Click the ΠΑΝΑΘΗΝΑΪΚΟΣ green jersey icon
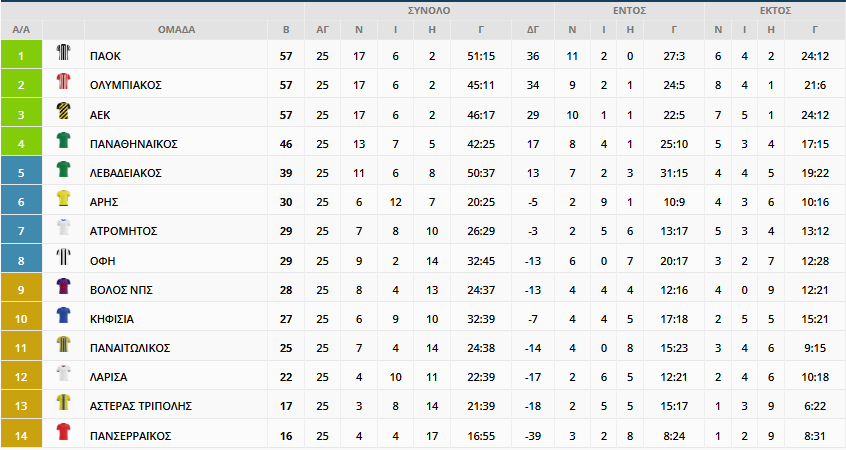This screenshot has height=450, width=846. click(63, 140)
